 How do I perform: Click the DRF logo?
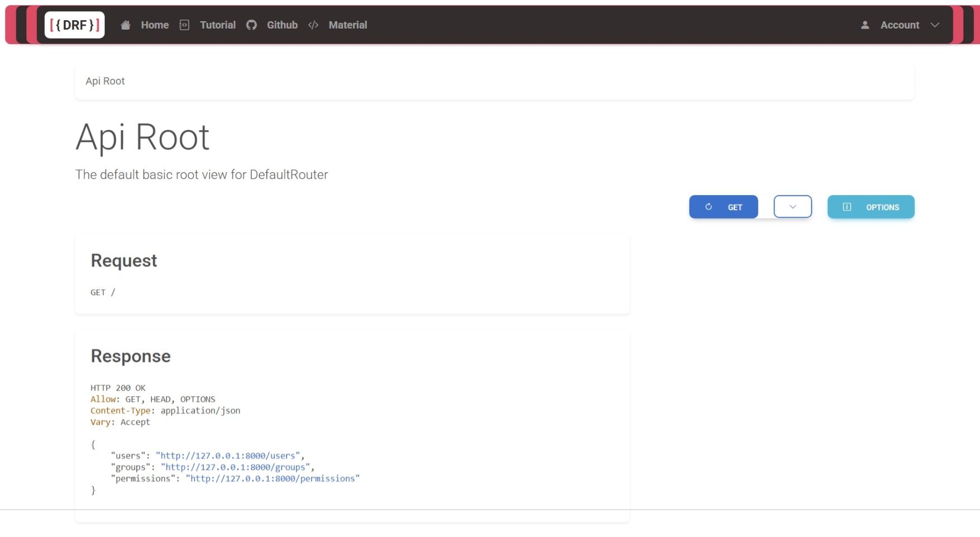point(74,25)
